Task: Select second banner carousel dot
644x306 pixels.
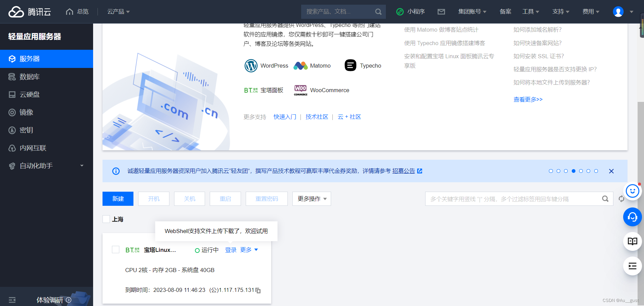Action: (x=558, y=171)
